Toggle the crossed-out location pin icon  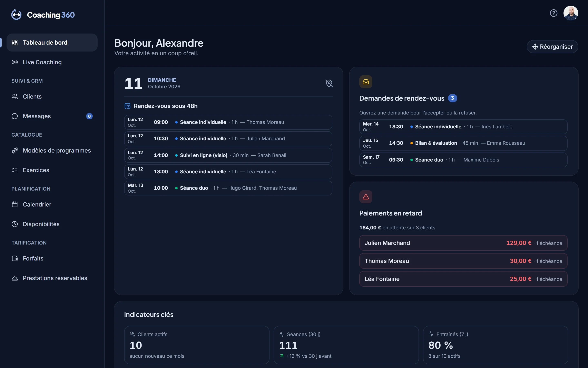[x=329, y=83]
